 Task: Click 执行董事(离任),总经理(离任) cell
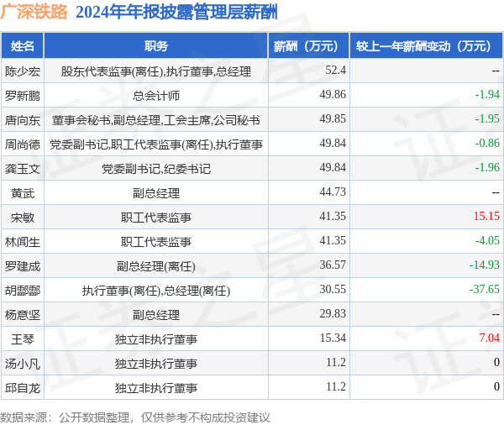[156, 291]
